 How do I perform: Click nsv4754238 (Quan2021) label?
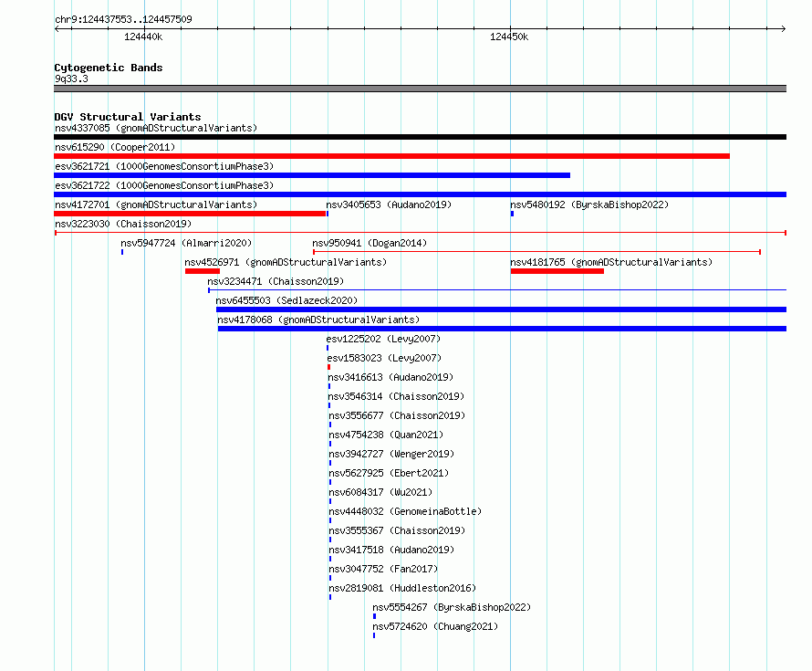click(386, 435)
